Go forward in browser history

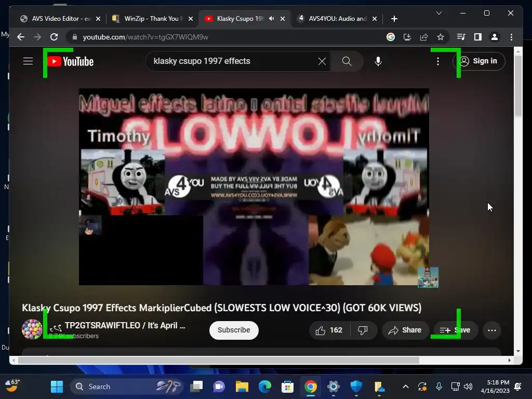tap(37, 37)
